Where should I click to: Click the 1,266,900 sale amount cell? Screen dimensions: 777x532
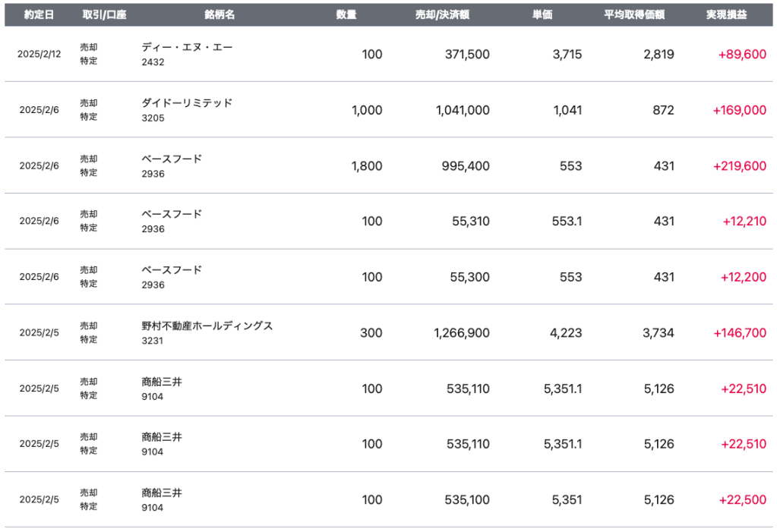tap(462, 332)
